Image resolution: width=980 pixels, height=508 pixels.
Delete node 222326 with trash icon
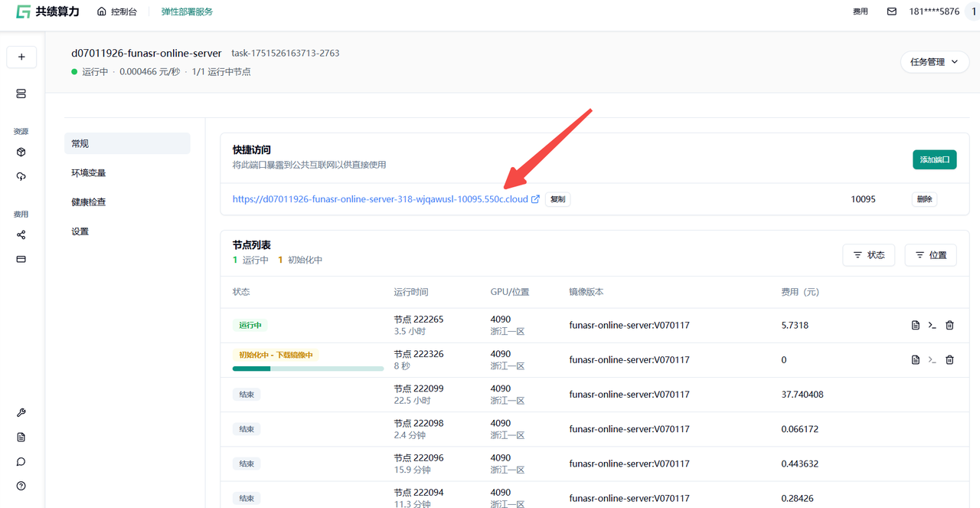tap(949, 360)
